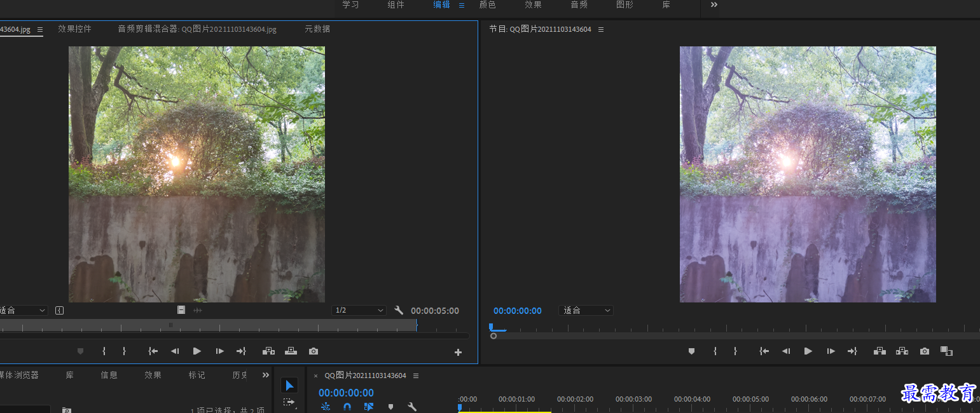Export frame from Program monitor camera icon
Viewport: 980px width, 413px height.
(925, 351)
